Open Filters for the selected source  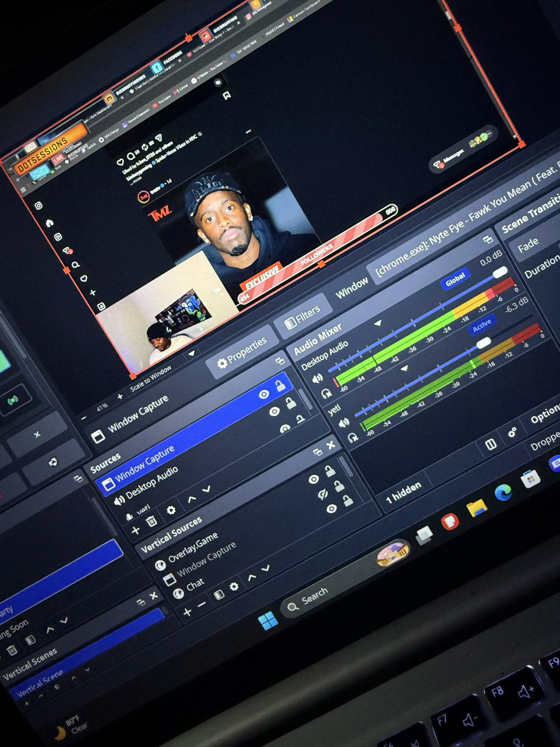coord(302,316)
